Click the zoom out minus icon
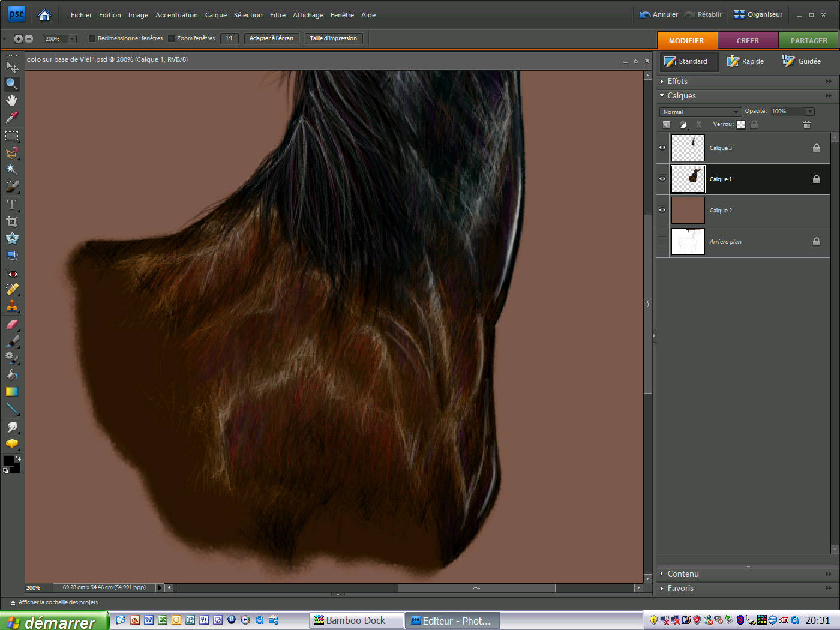This screenshot has height=630, width=840. 28,38
